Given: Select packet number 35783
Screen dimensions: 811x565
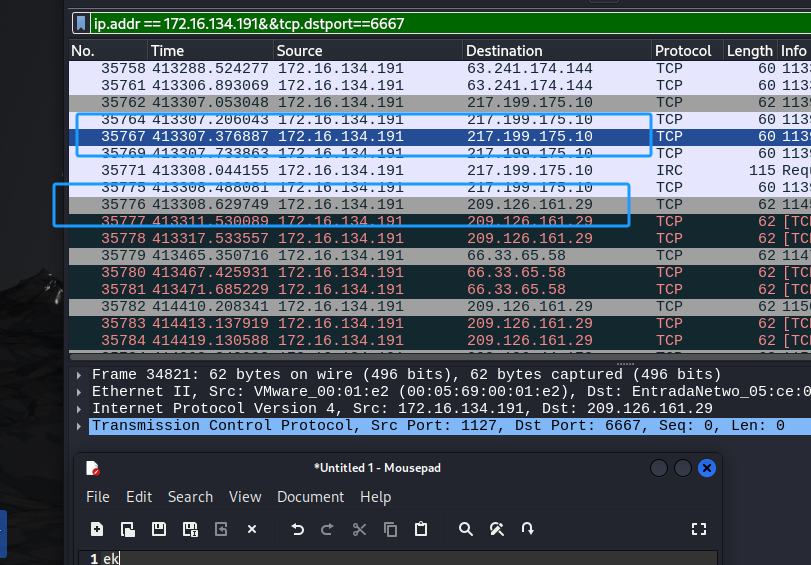Looking at the screenshot, I should pyautogui.click(x=440, y=323).
